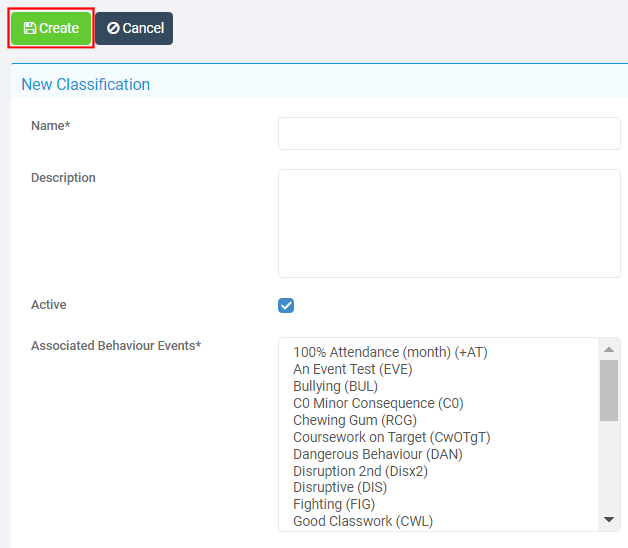Click the floppy disk save icon
This screenshot has height=548, width=628.
(x=30, y=28)
